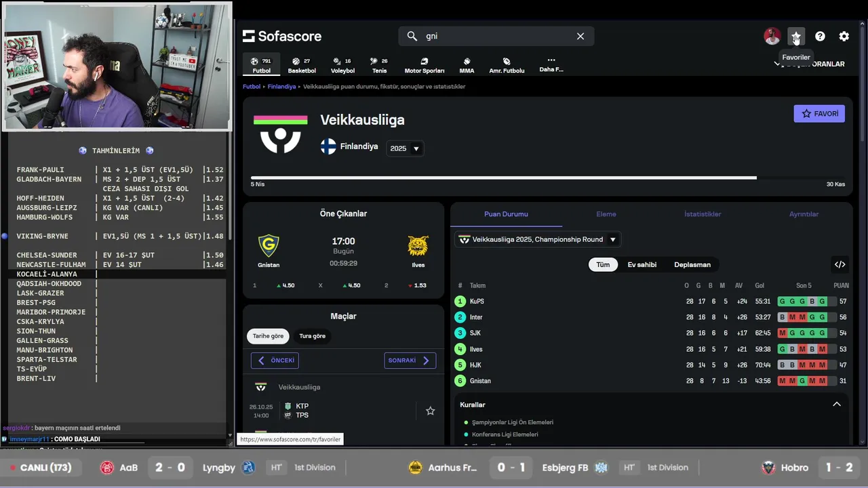Click the embed code icon
Screen dimensions: 868x488
click(840, 264)
